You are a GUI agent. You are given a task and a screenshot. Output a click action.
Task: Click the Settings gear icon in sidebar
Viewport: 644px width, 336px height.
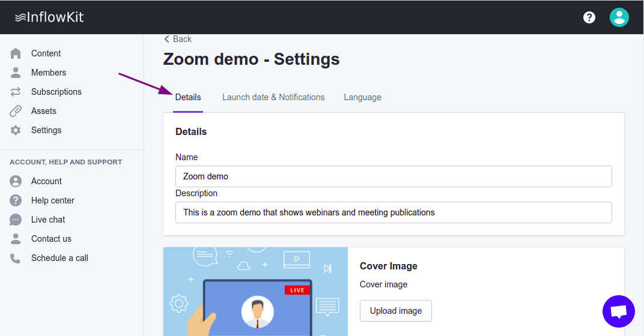[x=16, y=130]
